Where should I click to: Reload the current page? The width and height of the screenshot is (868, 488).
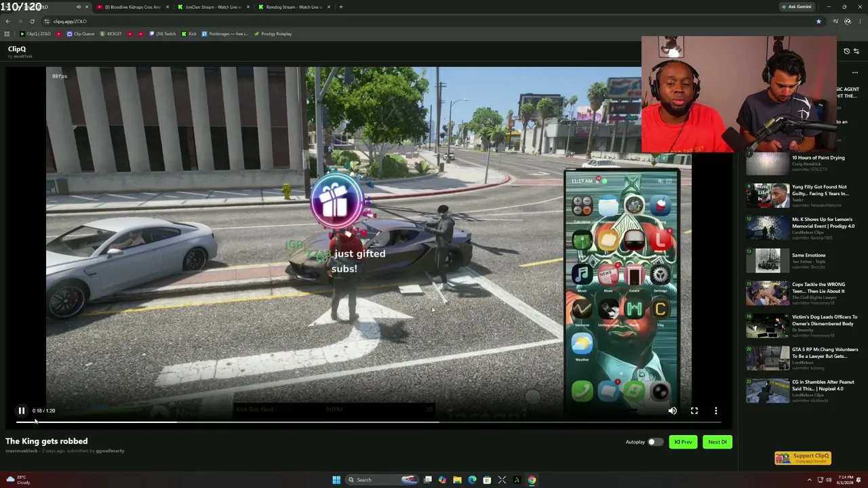tap(32, 21)
